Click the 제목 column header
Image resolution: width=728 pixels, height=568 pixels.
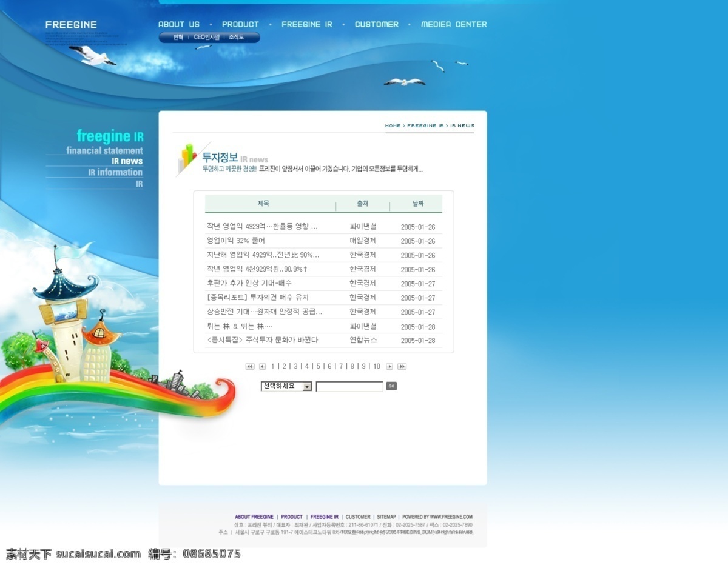[263, 204]
